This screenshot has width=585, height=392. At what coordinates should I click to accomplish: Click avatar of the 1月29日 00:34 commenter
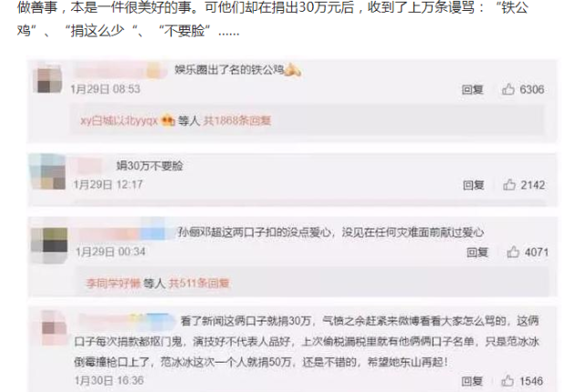(x=49, y=241)
